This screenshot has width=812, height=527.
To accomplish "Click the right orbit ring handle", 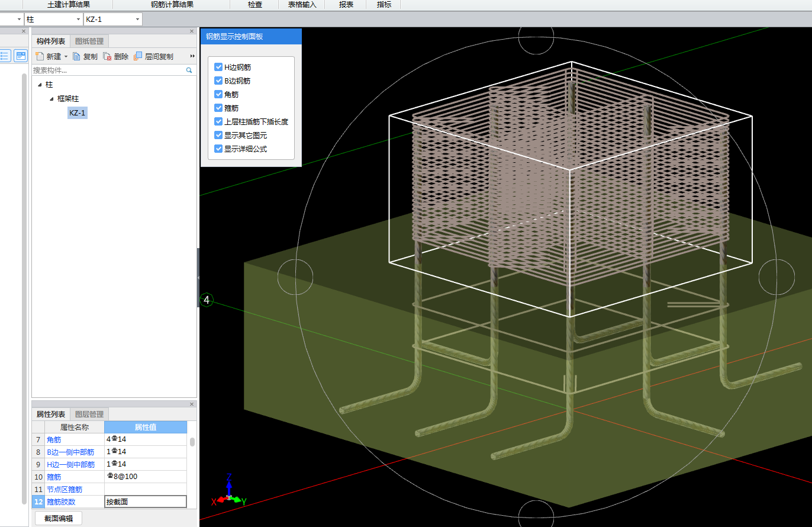I will (776, 277).
